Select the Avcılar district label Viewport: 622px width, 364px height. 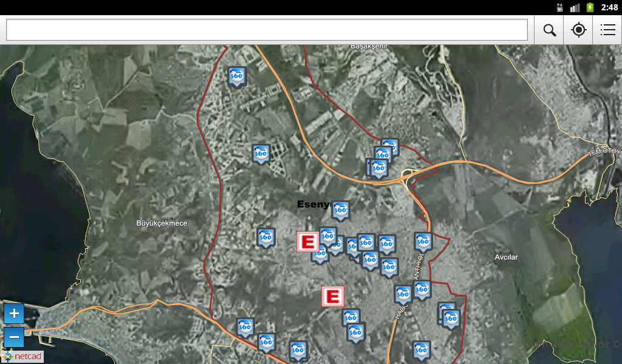(x=506, y=257)
